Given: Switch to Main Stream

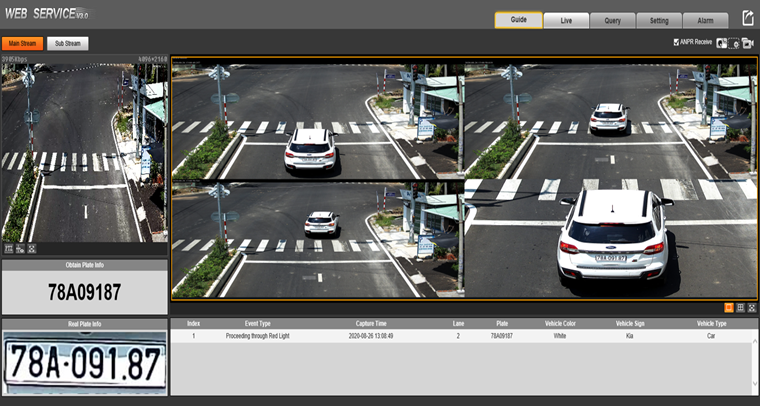Looking at the screenshot, I should pos(22,44).
